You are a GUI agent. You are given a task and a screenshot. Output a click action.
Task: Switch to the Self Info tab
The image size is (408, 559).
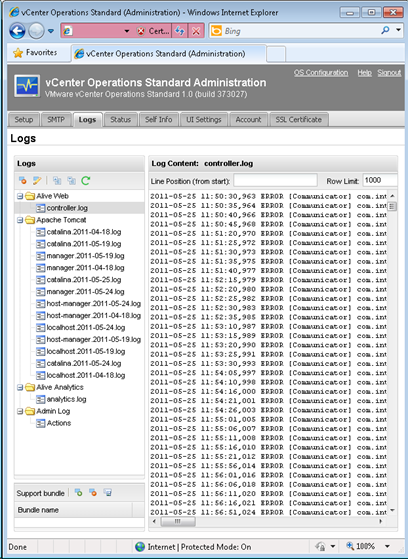click(x=158, y=119)
